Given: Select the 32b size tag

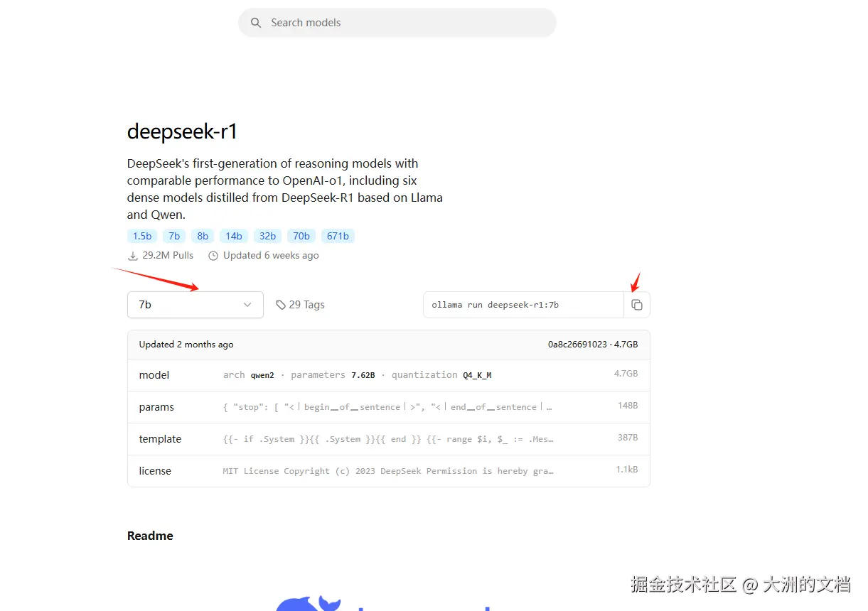Looking at the screenshot, I should [267, 236].
